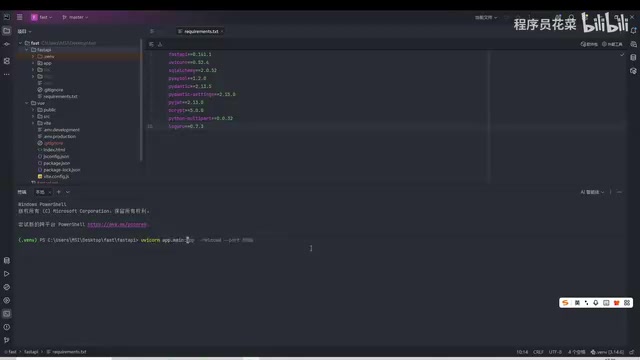Viewport: 640px width, 360px height.
Task: Open the Structure tool window icon
Action: 7,61
